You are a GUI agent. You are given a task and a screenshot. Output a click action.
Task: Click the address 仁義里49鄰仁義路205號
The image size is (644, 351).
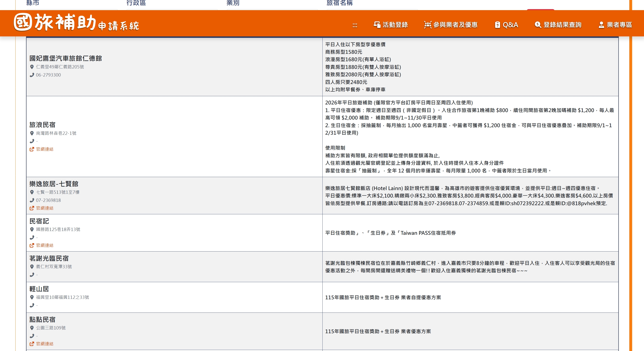(x=60, y=67)
